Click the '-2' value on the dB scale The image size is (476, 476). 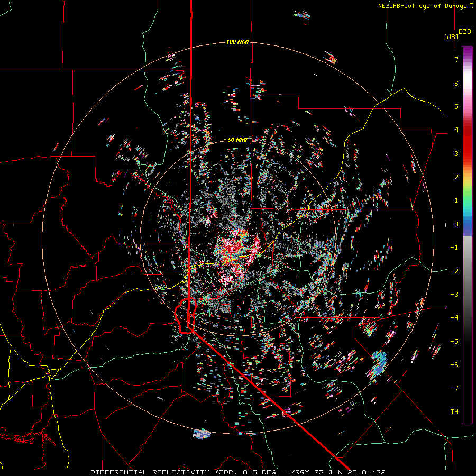coord(454,271)
